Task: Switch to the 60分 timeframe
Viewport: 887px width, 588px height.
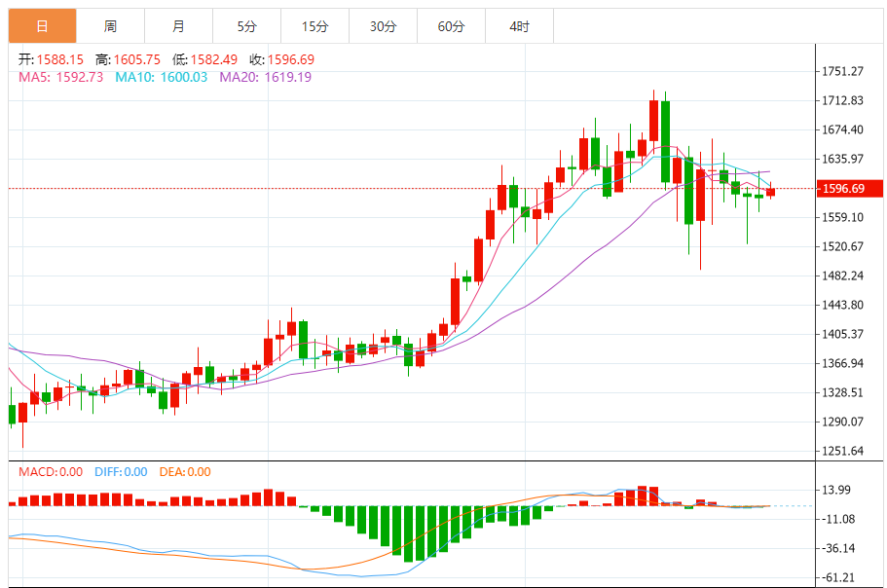Action: tap(451, 26)
